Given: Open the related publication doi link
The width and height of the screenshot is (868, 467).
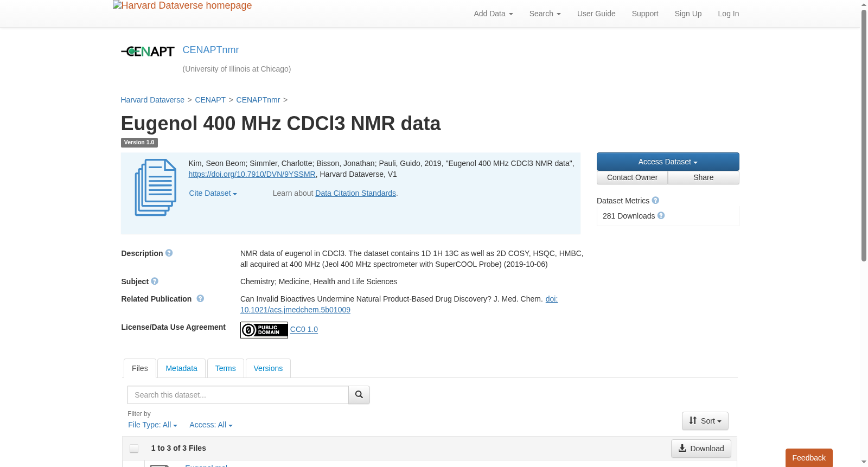Looking at the screenshot, I should coord(295,310).
